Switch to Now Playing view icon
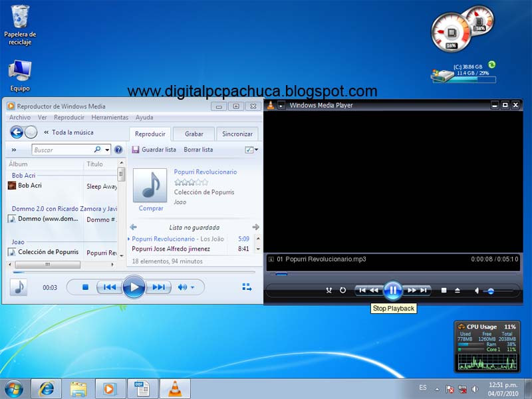 pos(247,287)
